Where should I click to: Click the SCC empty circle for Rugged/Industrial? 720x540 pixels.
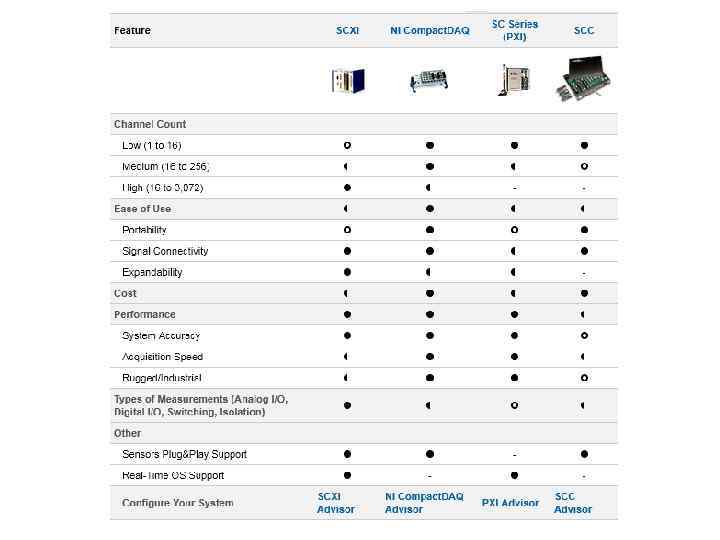point(584,378)
